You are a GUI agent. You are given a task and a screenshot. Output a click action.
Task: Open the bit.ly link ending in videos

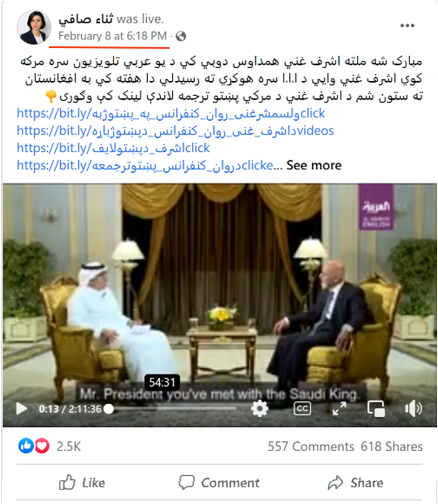coord(175,131)
